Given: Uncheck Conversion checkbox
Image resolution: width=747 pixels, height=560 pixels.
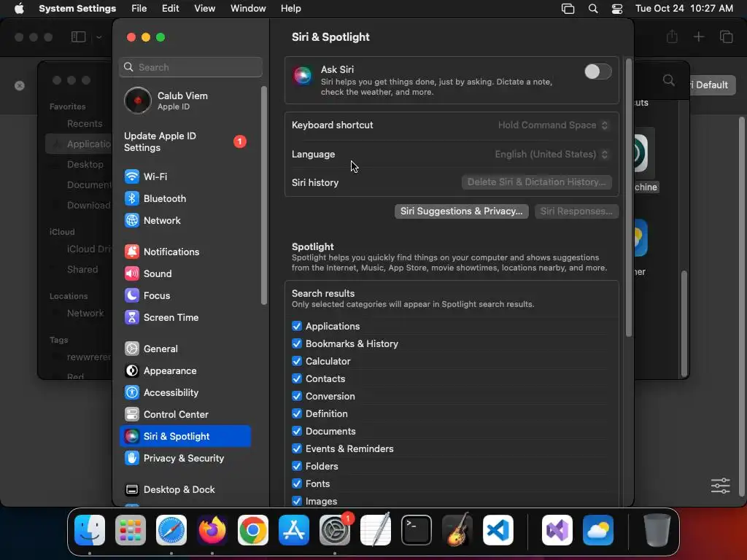Looking at the screenshot, I should coord(297,396).
